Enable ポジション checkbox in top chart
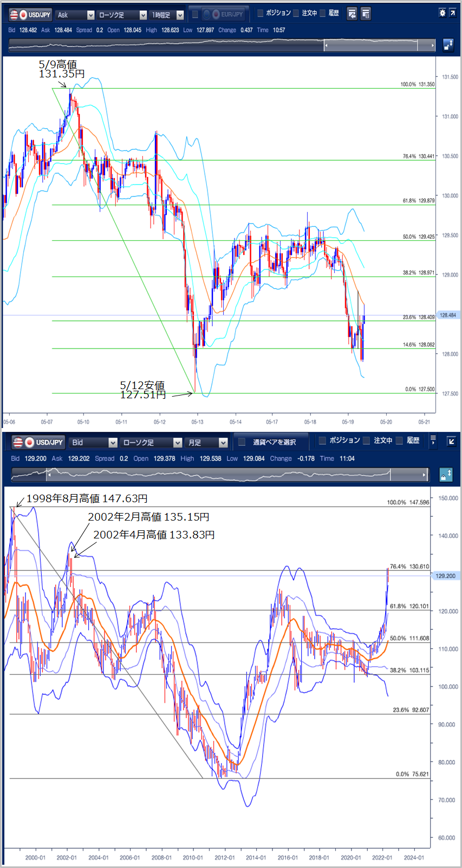The height and width of the screenshot is (868, 462). [261, 14]
